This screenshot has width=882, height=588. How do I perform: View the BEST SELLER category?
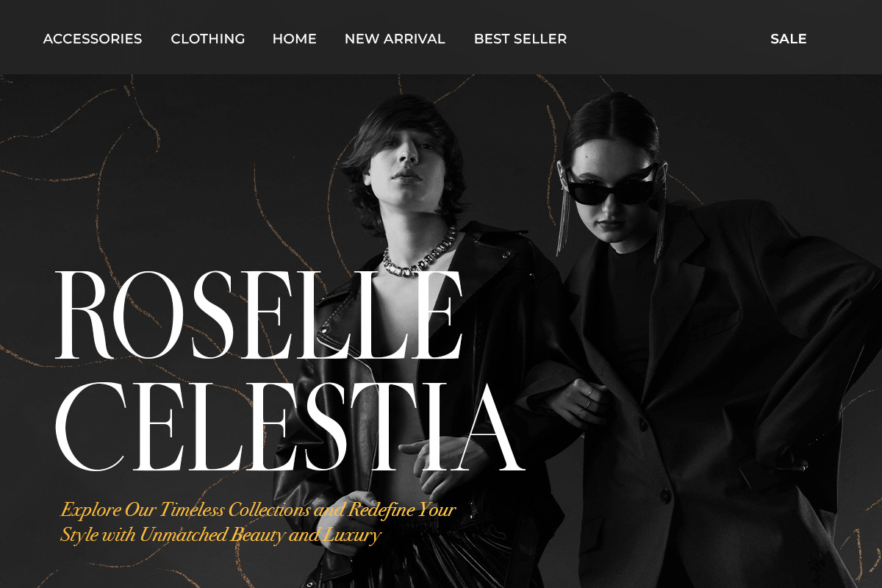[x=520, y=39]
